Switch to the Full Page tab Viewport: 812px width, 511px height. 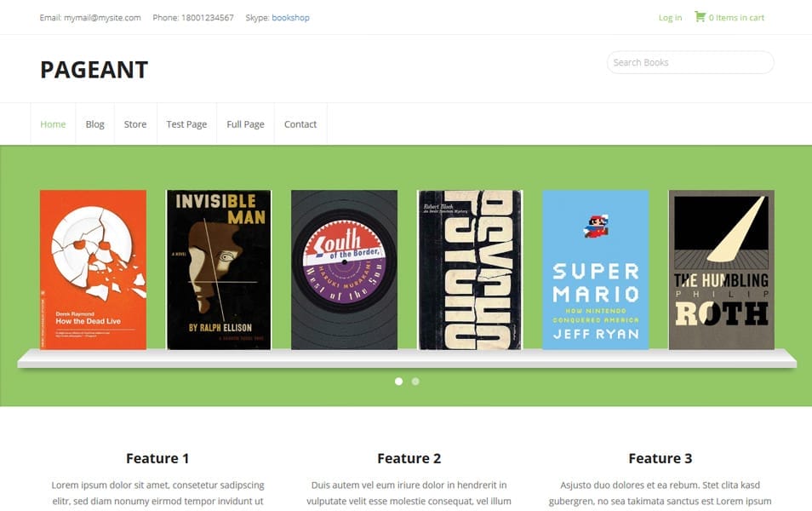click(x=244, y=123)
